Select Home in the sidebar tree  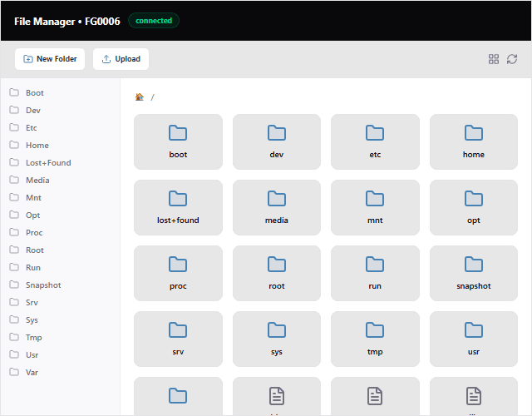click(x=60, y=145)
